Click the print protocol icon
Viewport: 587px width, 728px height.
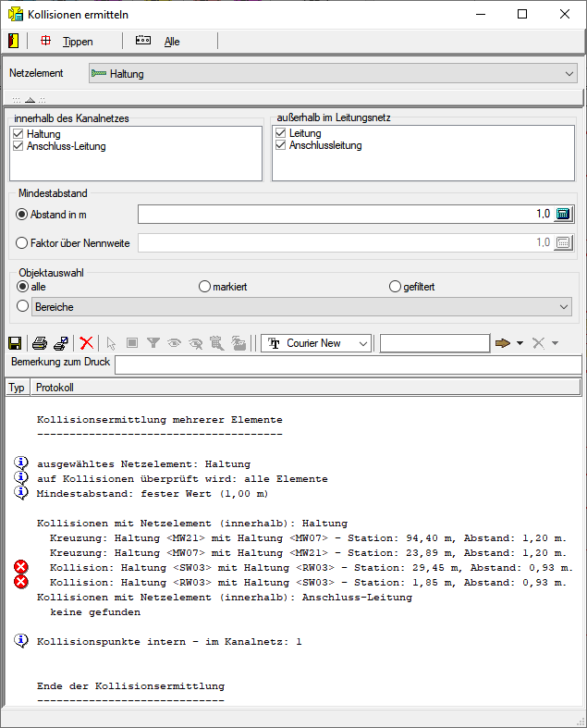pyautogui.click(x=40, y=343)
